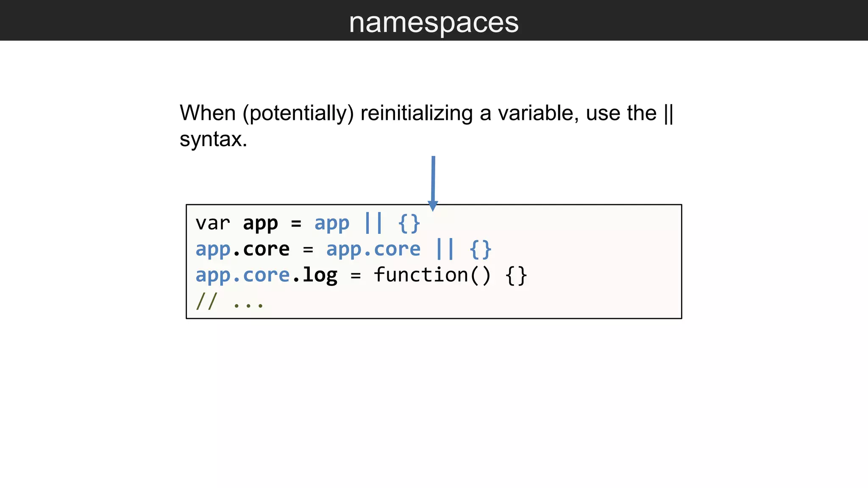Click the 'namespaces' slide title
The height and width of the screenshot is (488, 868).
(434, 22)
